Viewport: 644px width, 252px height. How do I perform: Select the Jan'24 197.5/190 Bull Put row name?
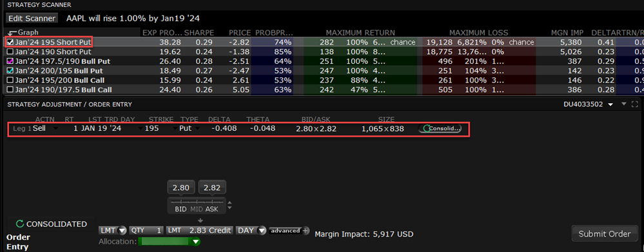[x=63, y=61]
